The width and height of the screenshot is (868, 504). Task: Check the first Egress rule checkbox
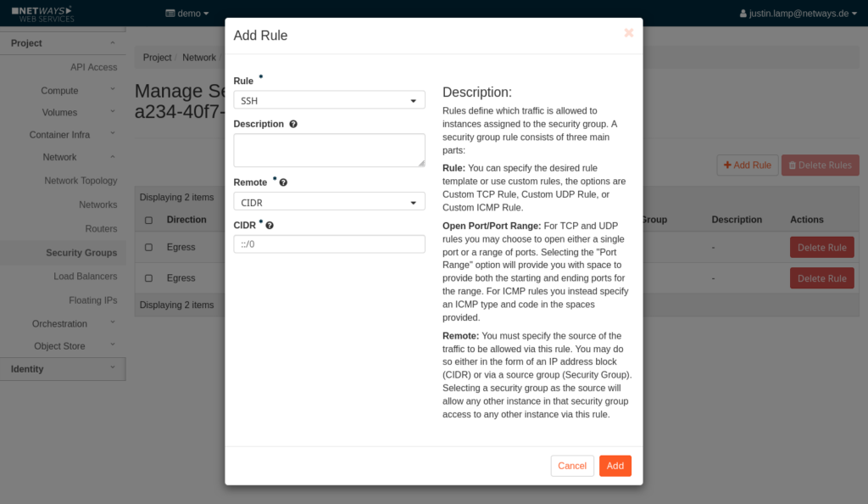[149, 248]
